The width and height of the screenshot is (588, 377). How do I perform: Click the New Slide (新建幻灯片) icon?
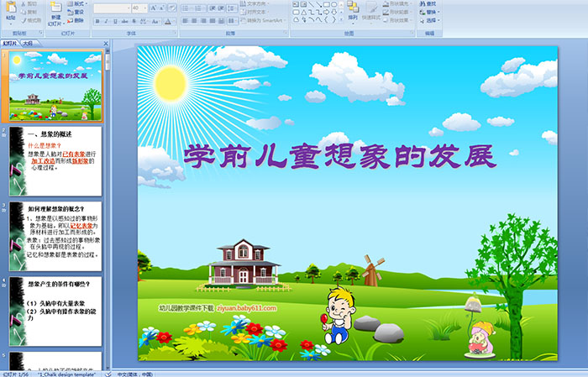(x=56, y=8)
